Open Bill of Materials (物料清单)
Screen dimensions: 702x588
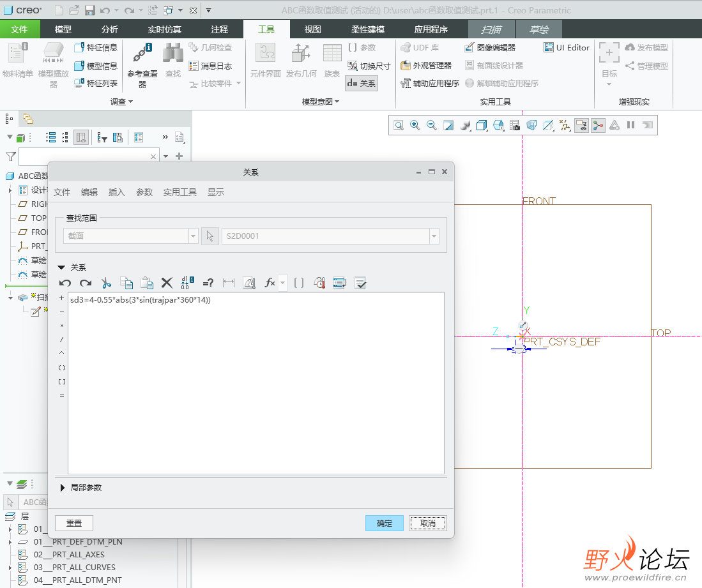click(x=17, y=61)
